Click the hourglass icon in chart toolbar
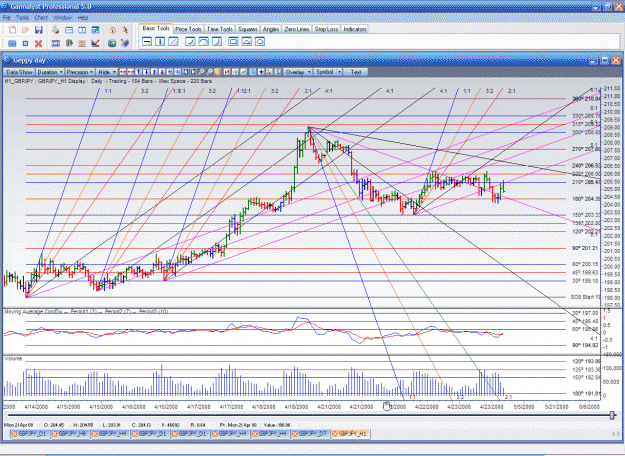 click(x=277, y=72)
